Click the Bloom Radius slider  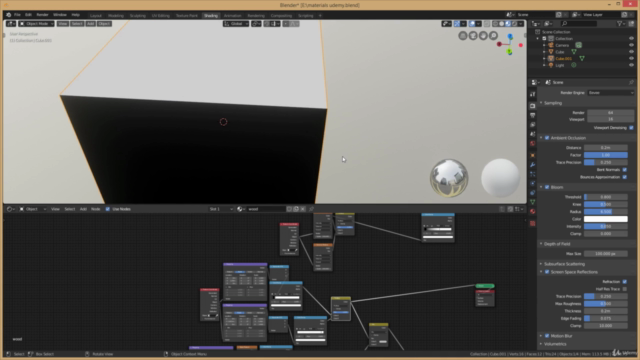click(x=606, y=211)
